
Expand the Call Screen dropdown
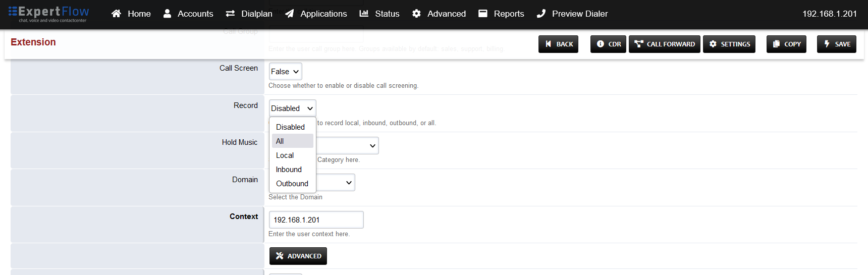coord(285,72)
